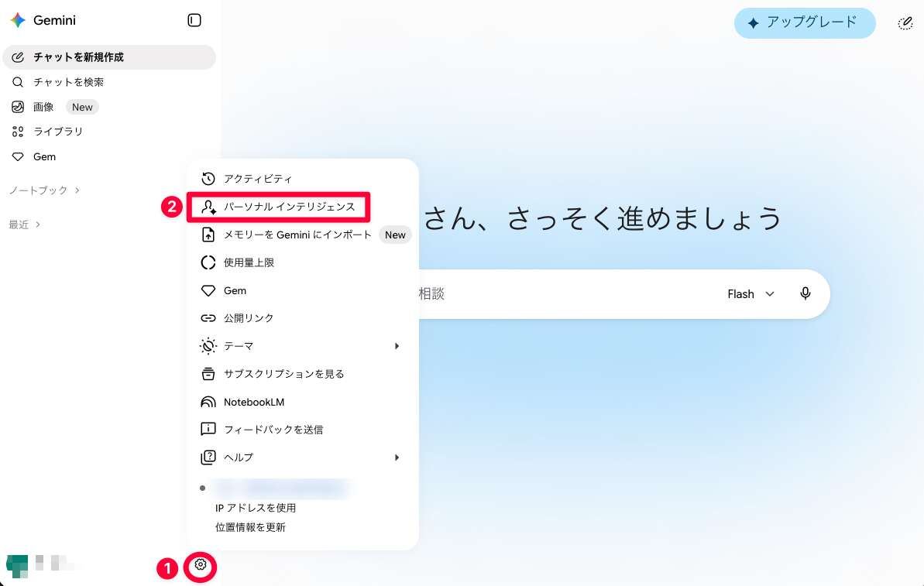Choose メモリーを Gemini にインポート

(x=302, y=235)
